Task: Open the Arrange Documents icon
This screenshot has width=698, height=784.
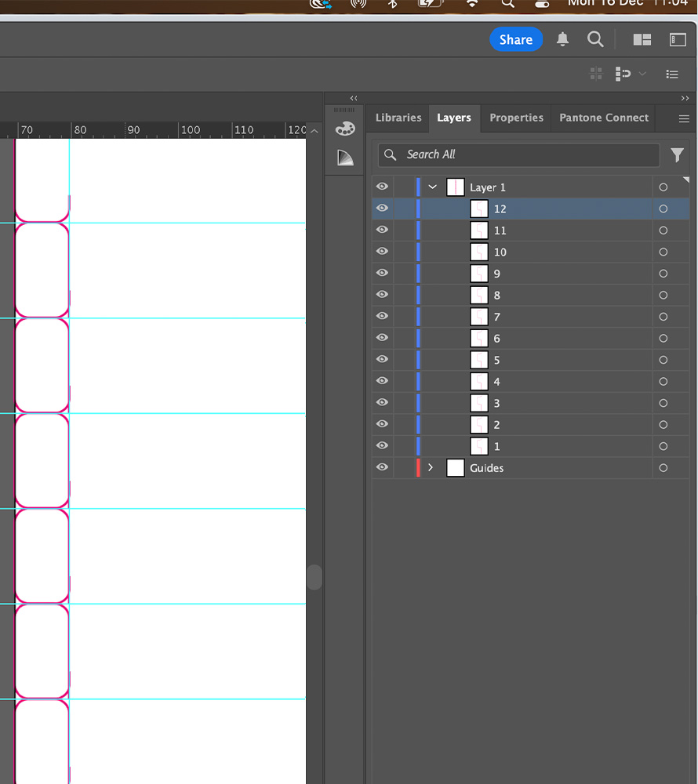Action: tap(642, 39)
